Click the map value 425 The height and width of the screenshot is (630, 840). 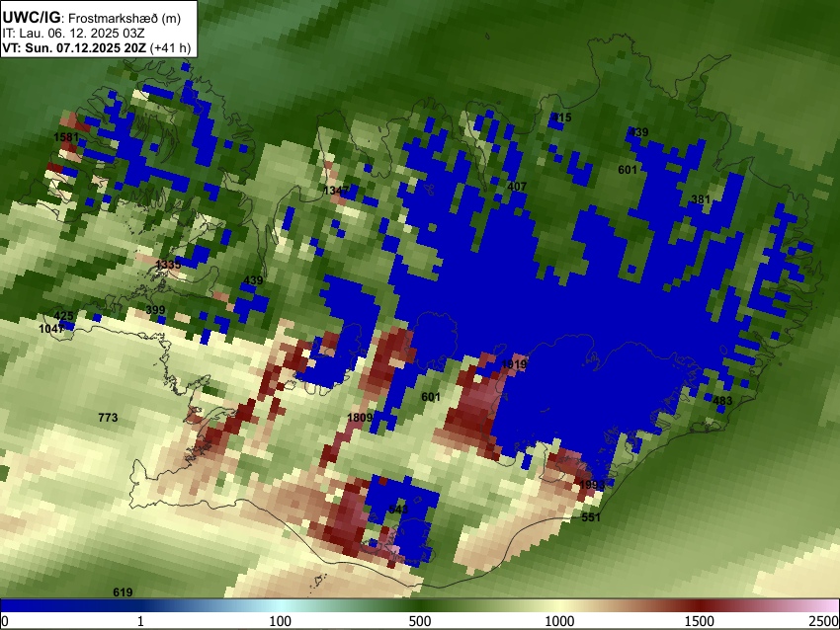tap(64, 316)
